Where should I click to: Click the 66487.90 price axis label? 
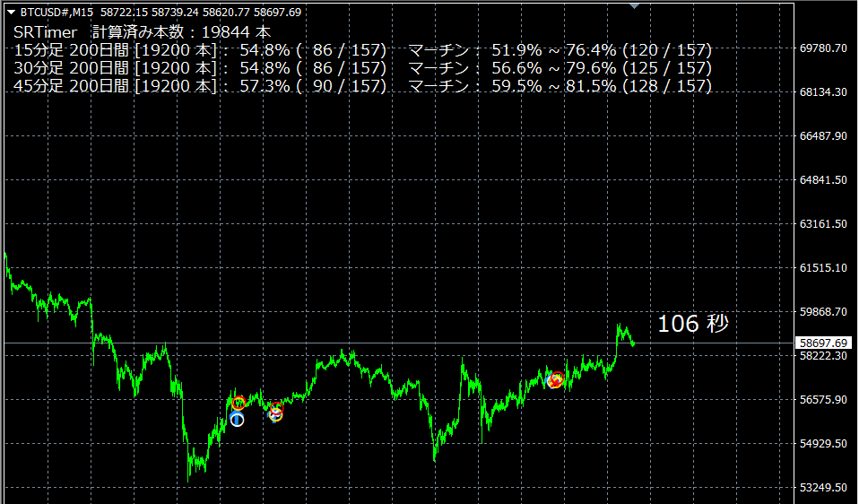(x=823, y=135)
